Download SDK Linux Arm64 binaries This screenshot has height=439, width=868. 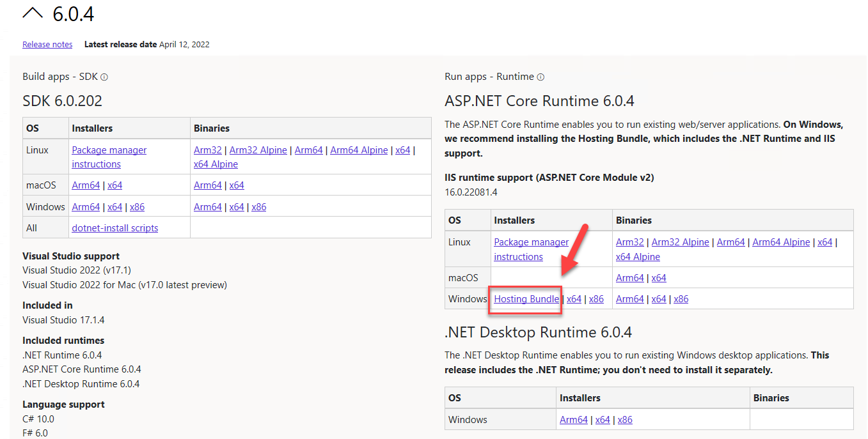tap(309, 150)
